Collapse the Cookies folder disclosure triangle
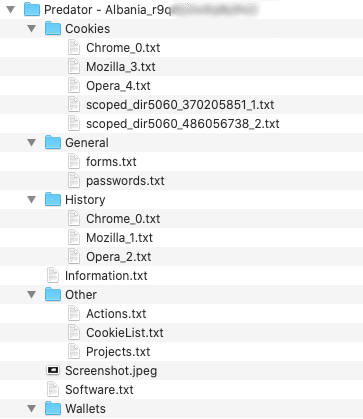 [x=32, y=29]
